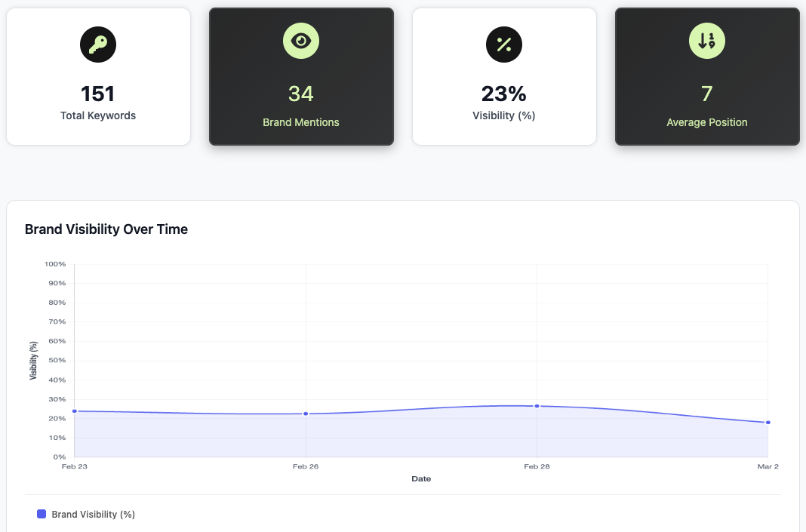Click the 23% visibility value
The width and height of the screenshot is (806, 532).
[x=504, y=94]
